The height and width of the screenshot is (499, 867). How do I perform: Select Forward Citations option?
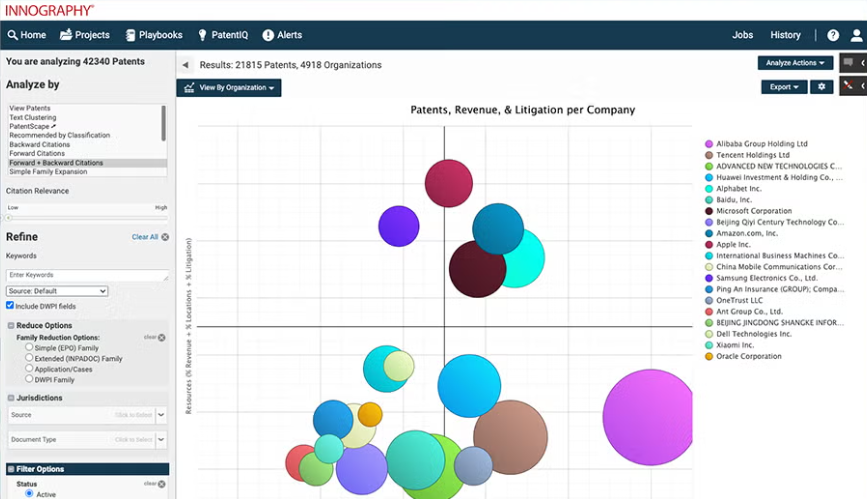coord(37,153)
